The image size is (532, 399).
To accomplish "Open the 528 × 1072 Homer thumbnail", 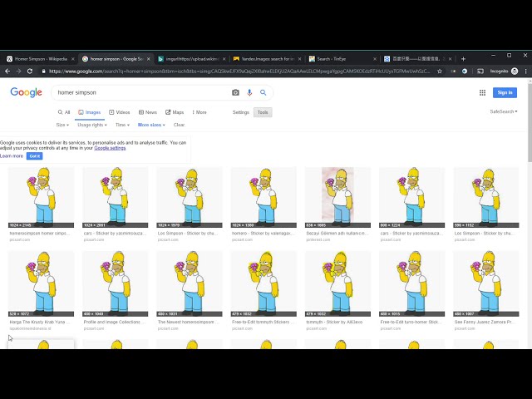I will (41, 283).
